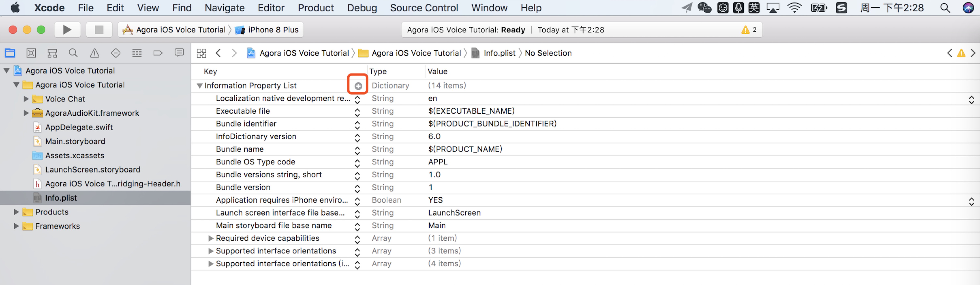
Task: Open the Navigate menu
Action: tap(225, 8)
